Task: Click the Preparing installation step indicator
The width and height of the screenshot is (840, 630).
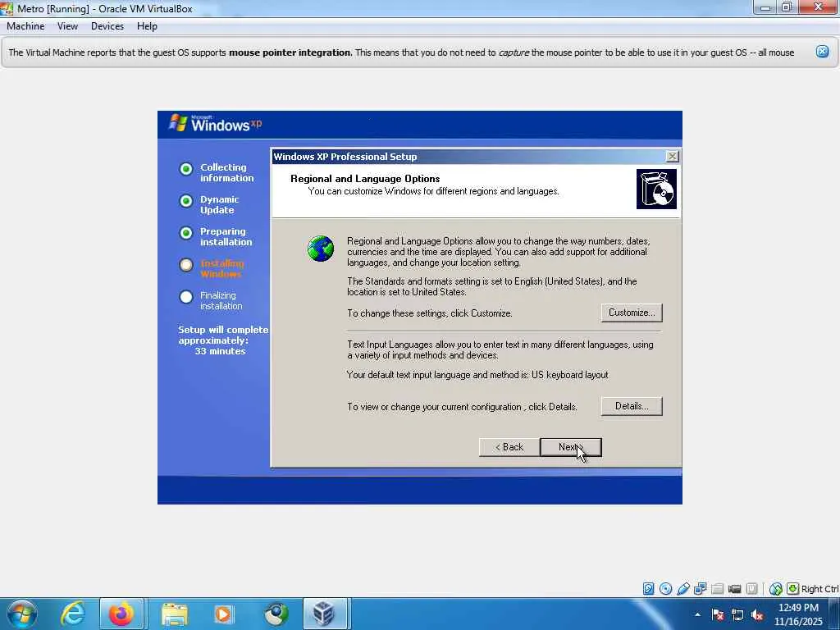Action: pos(186,233)
